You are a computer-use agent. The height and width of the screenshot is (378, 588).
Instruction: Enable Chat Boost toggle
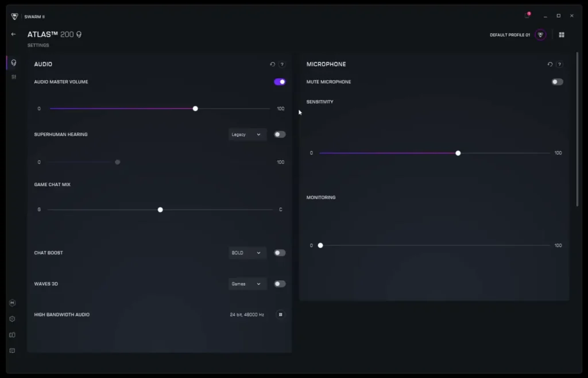(x=280, y=253)
